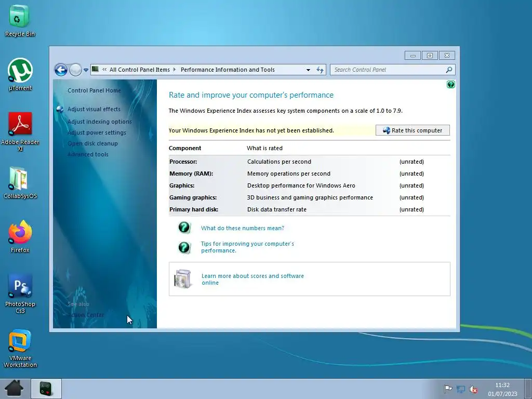532x399 pixels.
Task: Open disk cleanup link
Action: (92, 143)
